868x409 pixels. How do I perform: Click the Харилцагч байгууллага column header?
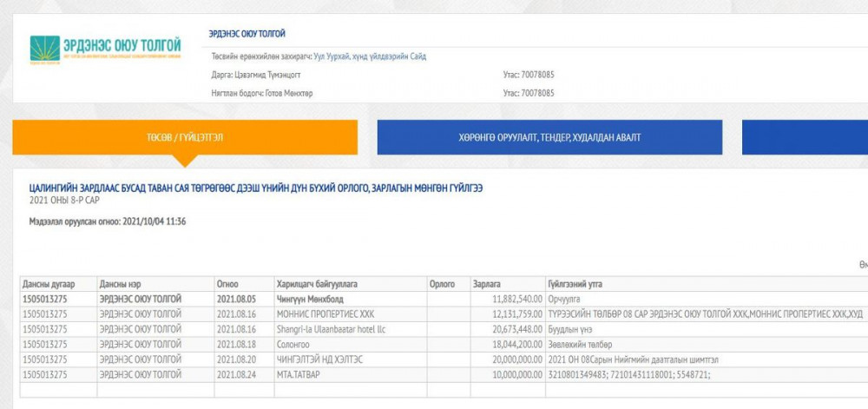(351, 284)
